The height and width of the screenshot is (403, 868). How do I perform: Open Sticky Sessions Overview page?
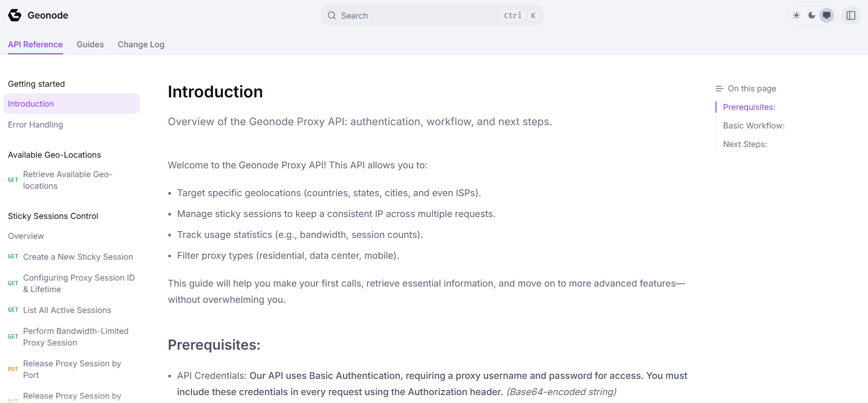[x=26, y=236]
